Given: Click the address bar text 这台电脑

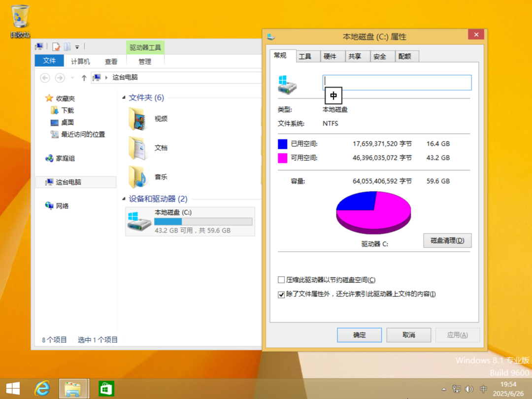Looking at the screenshot, I should [x=125, y=77].
